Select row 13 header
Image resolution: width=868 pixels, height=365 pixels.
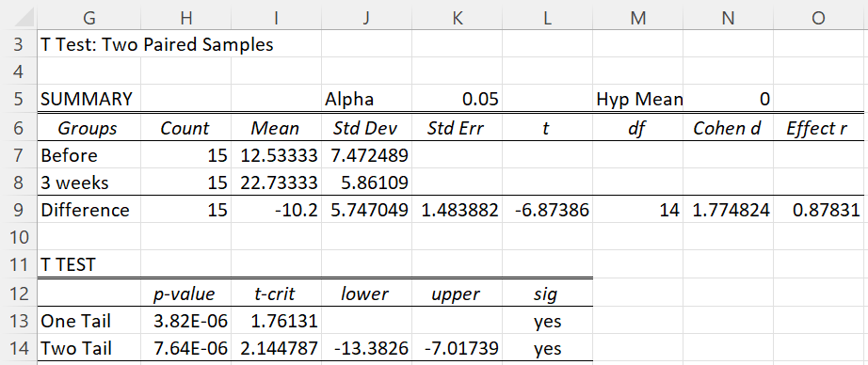tap(18, 321)
